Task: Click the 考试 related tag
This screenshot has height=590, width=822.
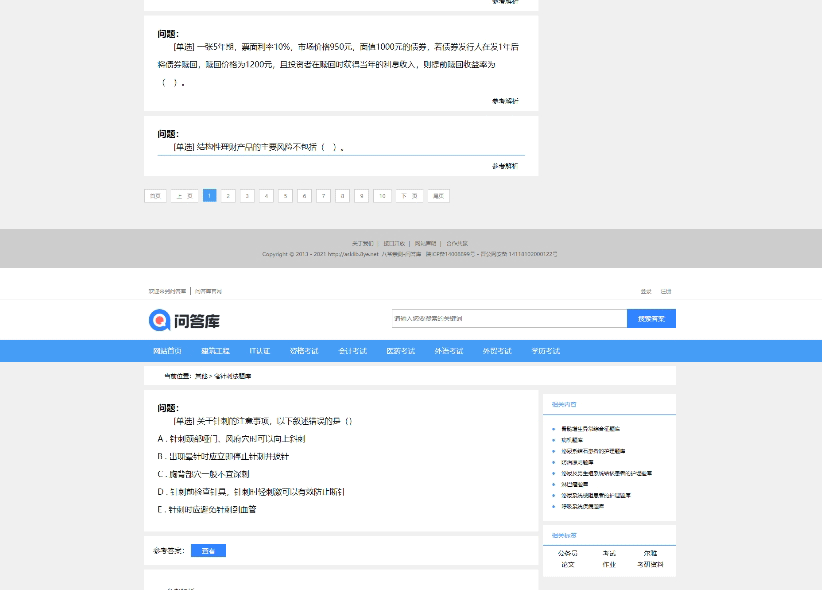Action: click(609, 553)
